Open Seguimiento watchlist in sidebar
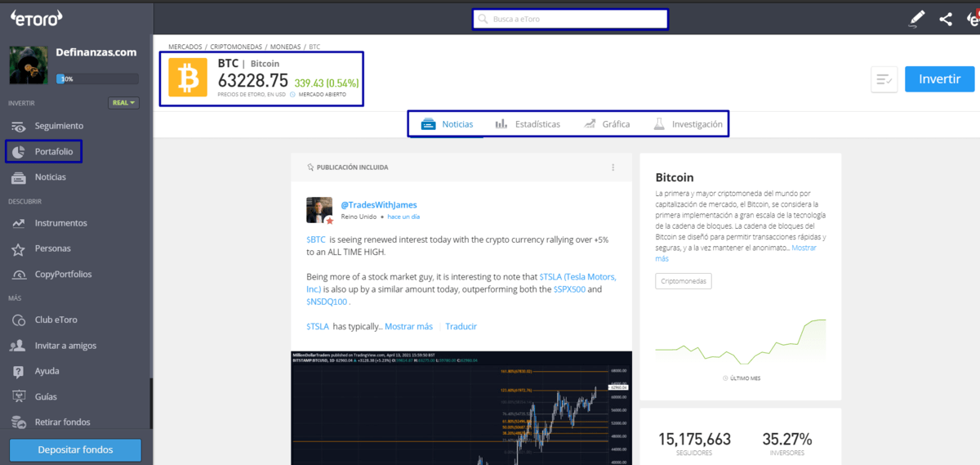The image size is (980, 465). pos(59,126)
